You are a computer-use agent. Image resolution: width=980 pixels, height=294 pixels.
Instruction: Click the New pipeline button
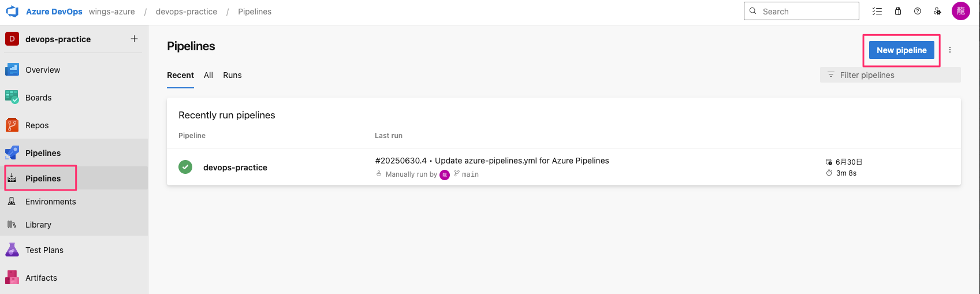coord(901,50)
